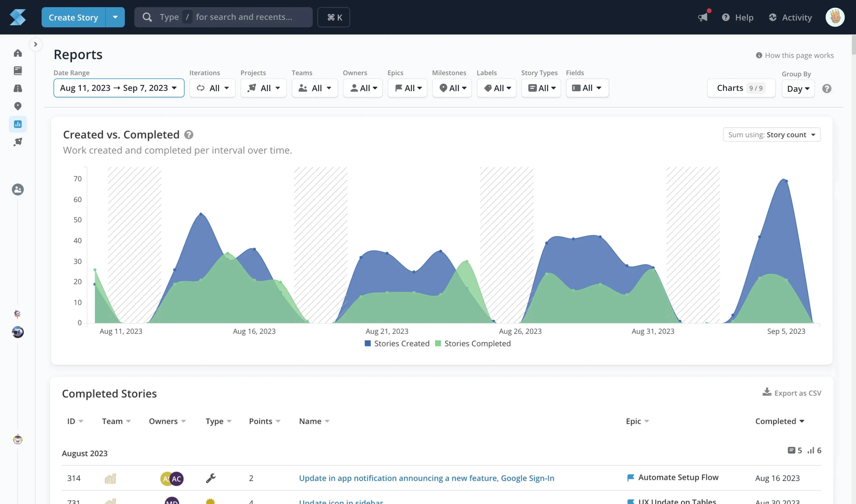856x504 pixels.
Task: Open the Google Sign-In notification story link
Action: coord(426,478)
